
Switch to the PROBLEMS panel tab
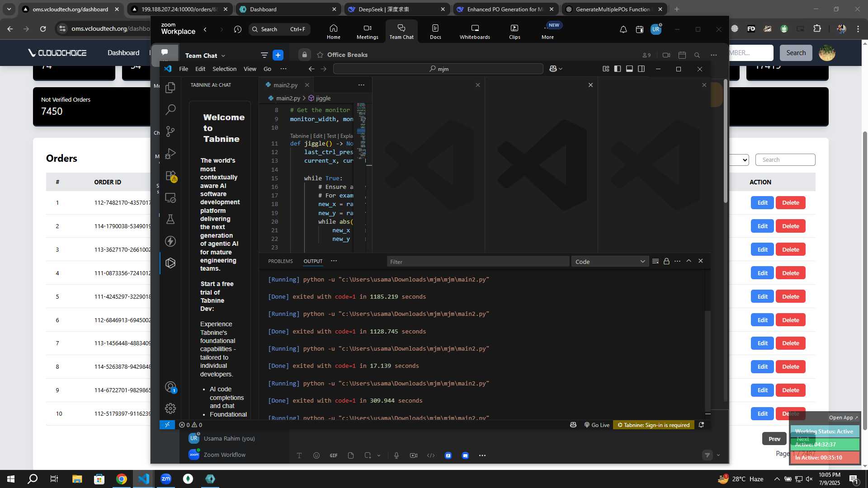(x=280, y=261)
